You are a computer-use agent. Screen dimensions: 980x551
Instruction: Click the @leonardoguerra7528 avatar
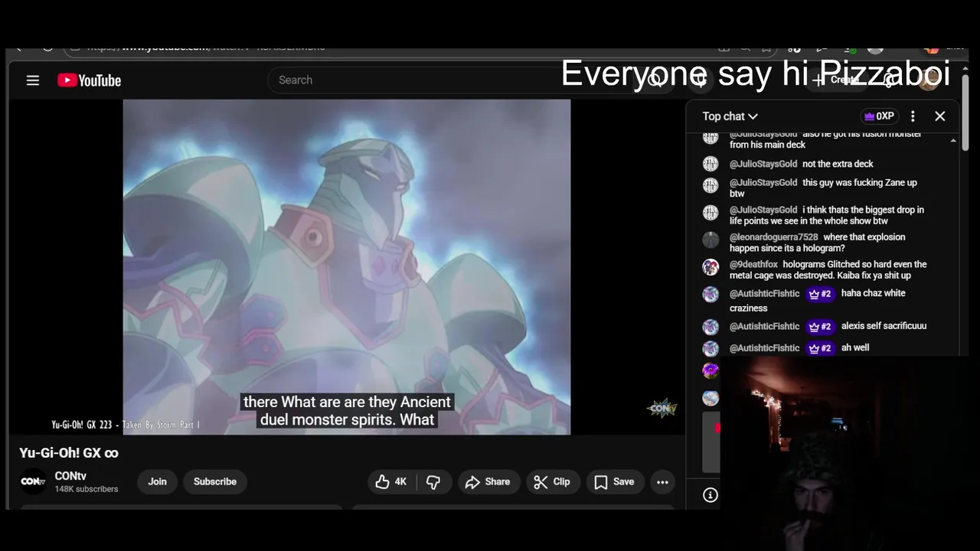(x=710, y=240)
